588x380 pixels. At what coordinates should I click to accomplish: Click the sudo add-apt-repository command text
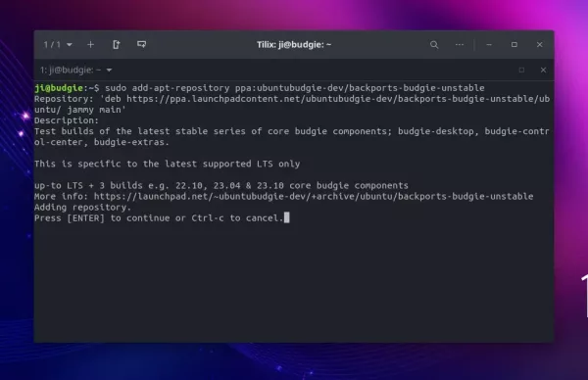click(295, 88)
